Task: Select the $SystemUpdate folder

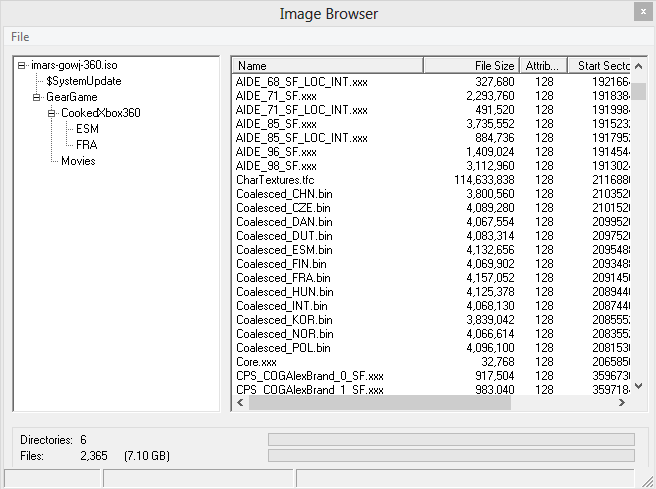Action: pyautogui.click(x=84, y=81)
